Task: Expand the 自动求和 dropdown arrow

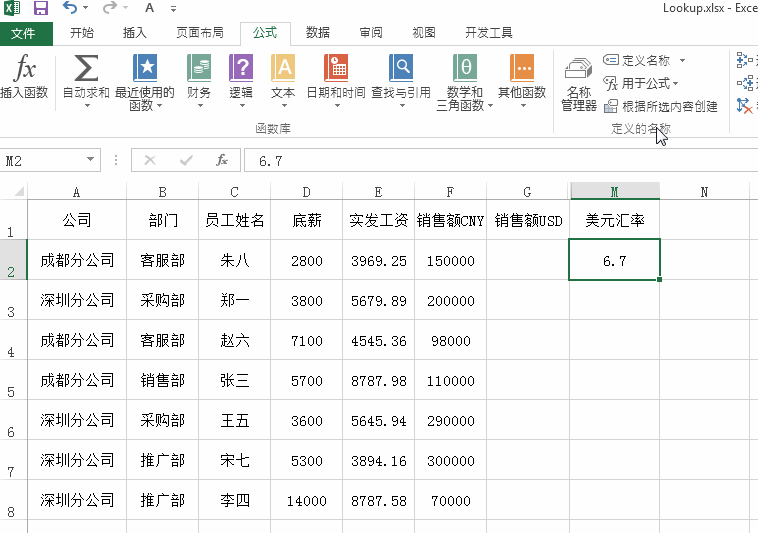Action: pyautogui.click(x=87, y=106)
